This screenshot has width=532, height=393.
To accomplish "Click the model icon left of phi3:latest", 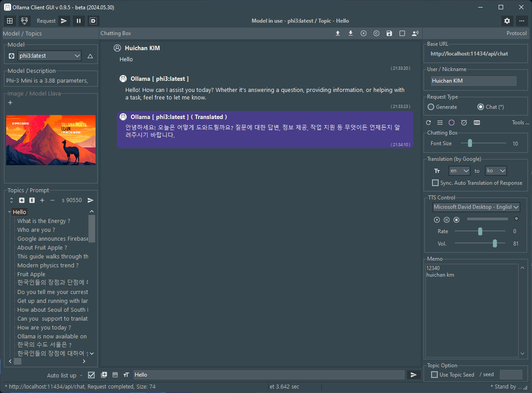I will click(12, 56).
